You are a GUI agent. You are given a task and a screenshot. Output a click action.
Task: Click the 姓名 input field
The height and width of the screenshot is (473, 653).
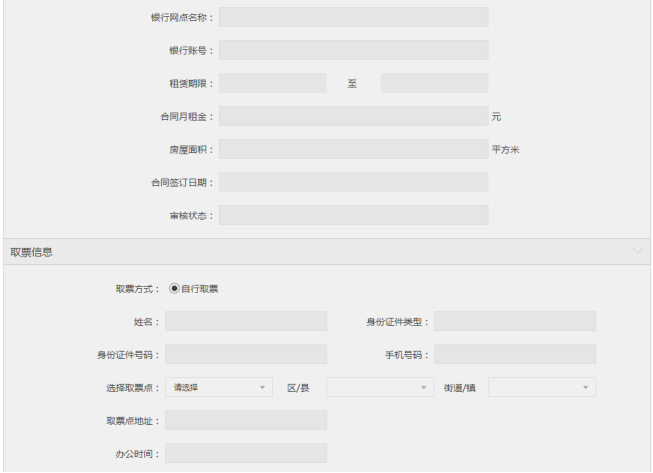246,321
